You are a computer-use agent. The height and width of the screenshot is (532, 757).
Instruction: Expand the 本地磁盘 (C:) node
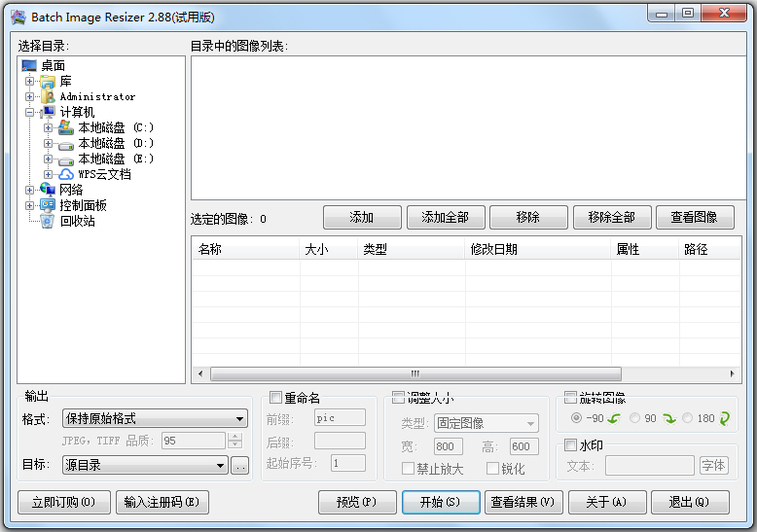48,128
